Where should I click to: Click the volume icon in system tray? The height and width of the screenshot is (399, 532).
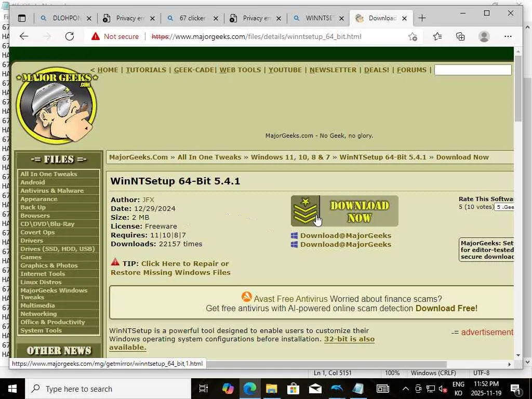click(443, 389)
